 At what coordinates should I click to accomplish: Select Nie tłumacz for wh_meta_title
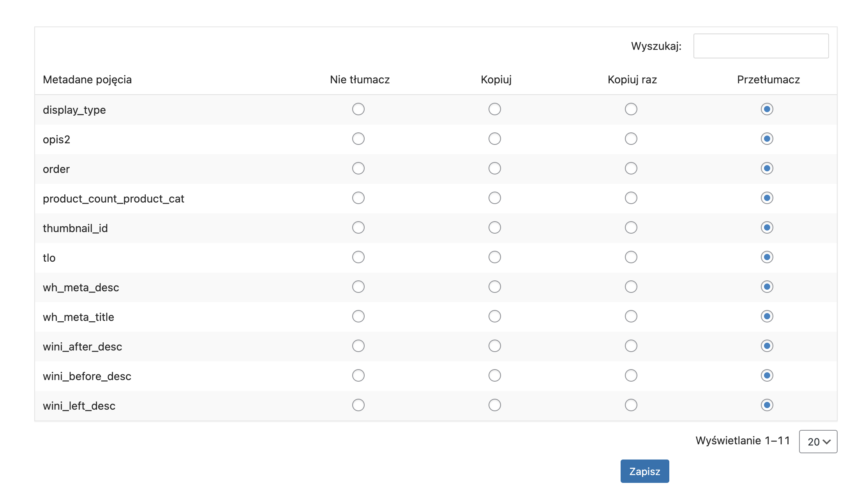358,316
